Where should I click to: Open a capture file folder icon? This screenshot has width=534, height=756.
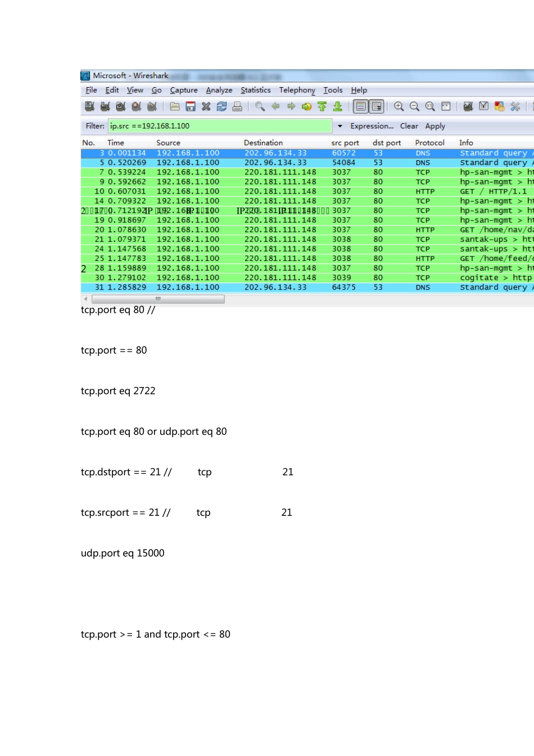click(175, 106)
